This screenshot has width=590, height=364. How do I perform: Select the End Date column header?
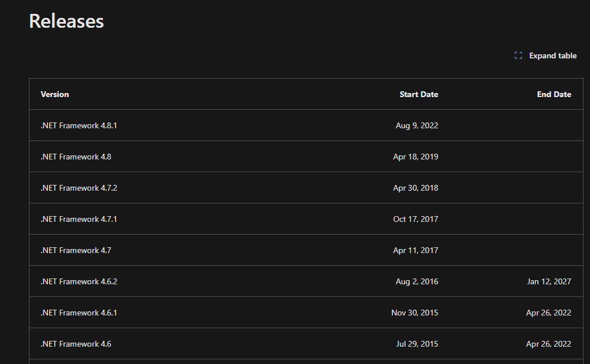pos(554,94)
